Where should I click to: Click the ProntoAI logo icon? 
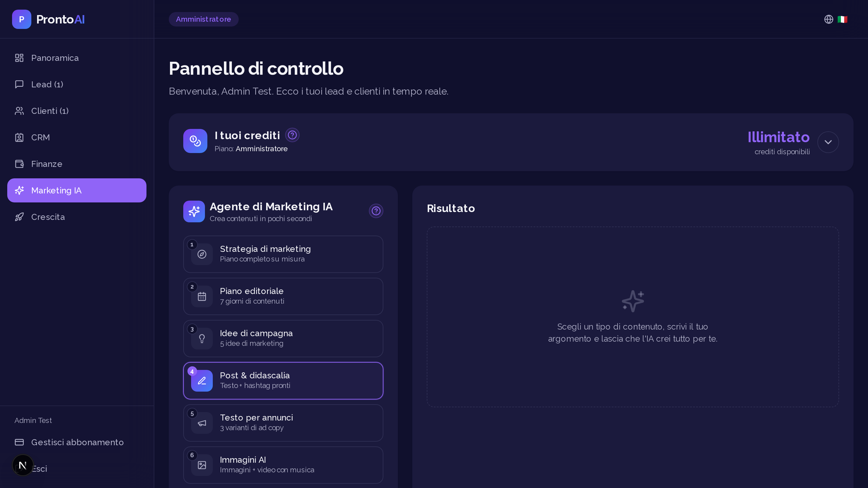point(22,19)
